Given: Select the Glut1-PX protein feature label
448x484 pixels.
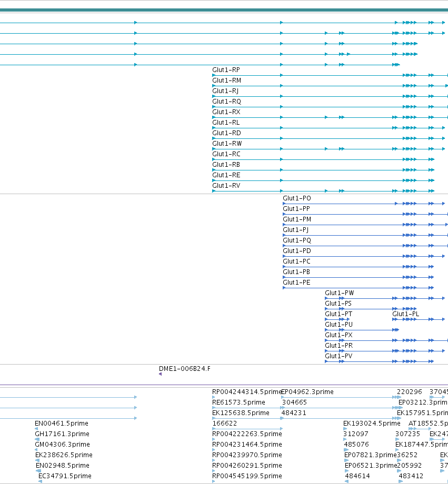Looking at the screenshot, I should coord(339,335).
